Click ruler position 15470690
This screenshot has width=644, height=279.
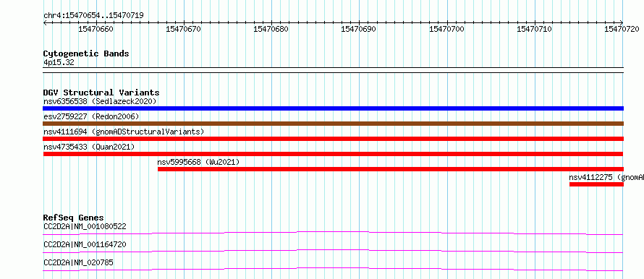(359, 29)
